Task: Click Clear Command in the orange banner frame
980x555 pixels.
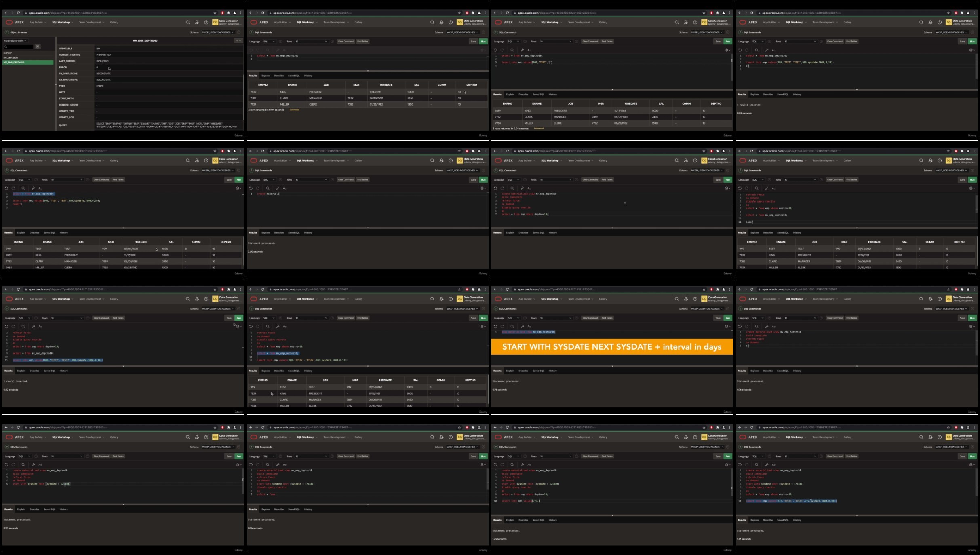Action: 590,318
